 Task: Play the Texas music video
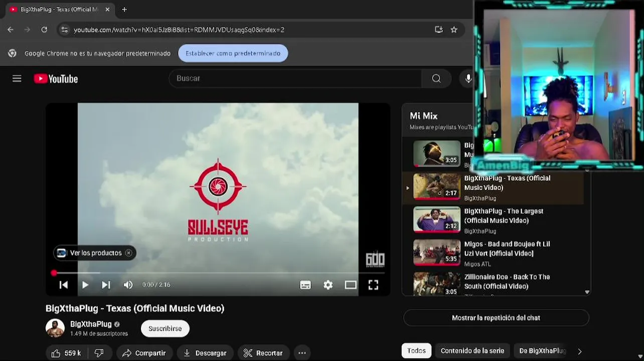(x=85, y=285)
